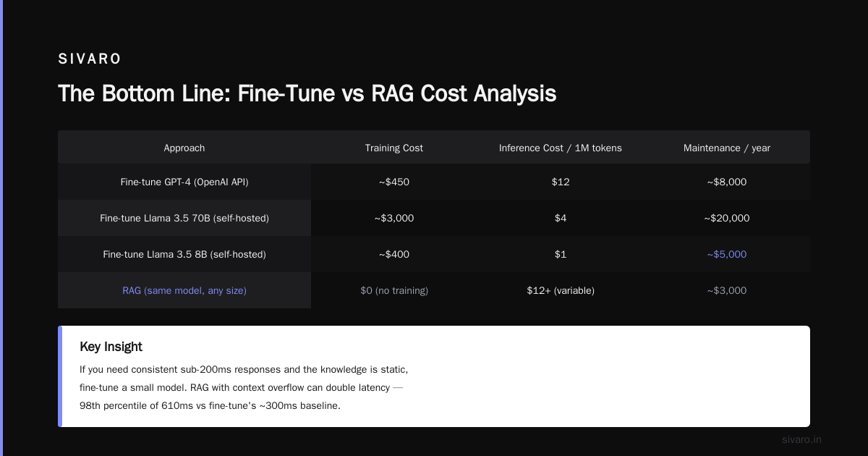The height and width of the screenshot is (456, 868).
Task: Click the Training Cost column header
Action: tap(394, 148)
